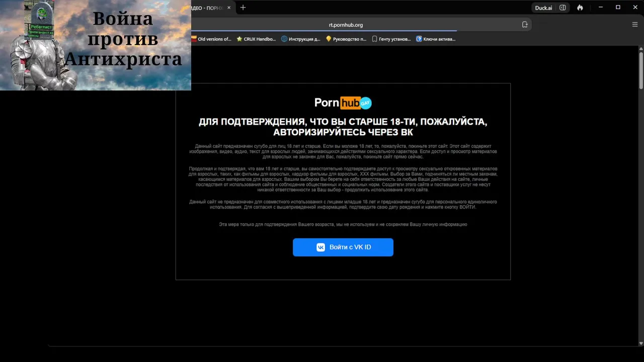Click scrollbar up arrow at top right

(x=641, y=48)
